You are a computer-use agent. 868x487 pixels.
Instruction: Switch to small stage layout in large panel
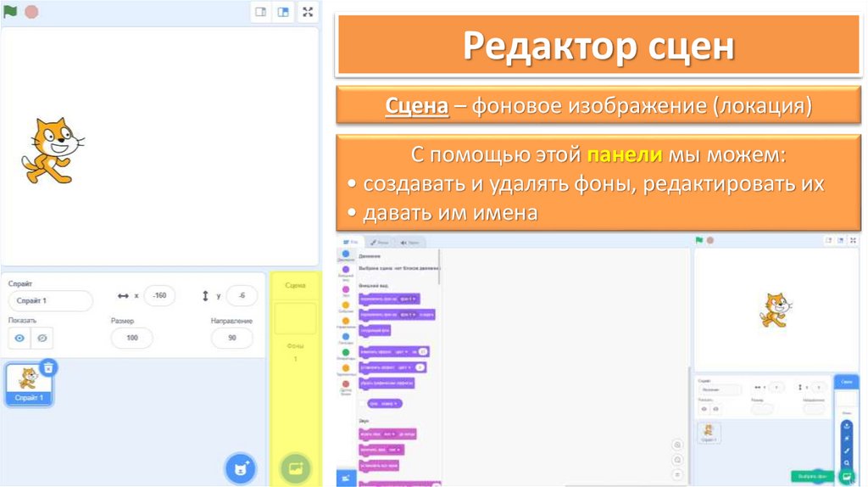tap(261, 12)
